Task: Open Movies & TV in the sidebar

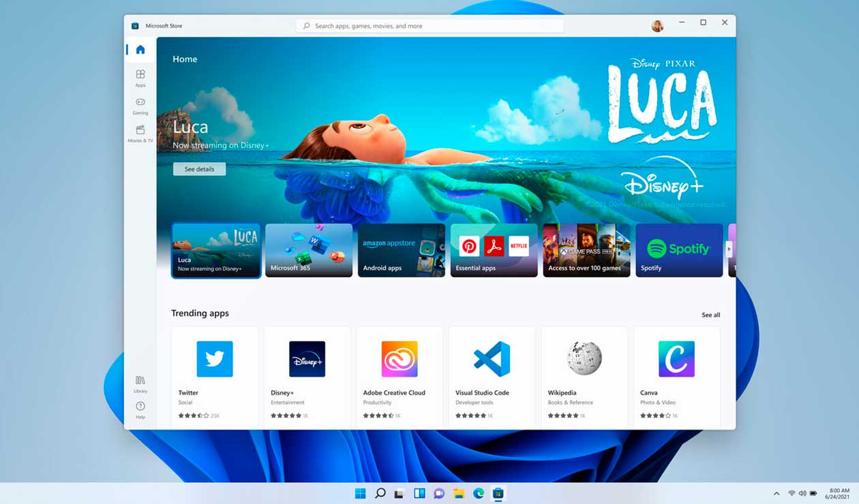Action: pos(140,133)
